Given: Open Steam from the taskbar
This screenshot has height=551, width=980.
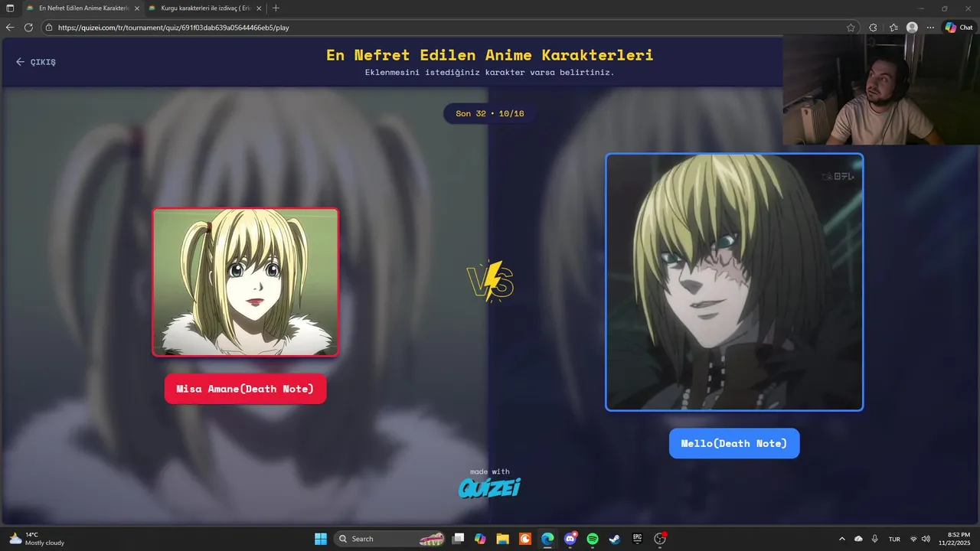Looking at the screenshot, I should (x=615, y=539).
